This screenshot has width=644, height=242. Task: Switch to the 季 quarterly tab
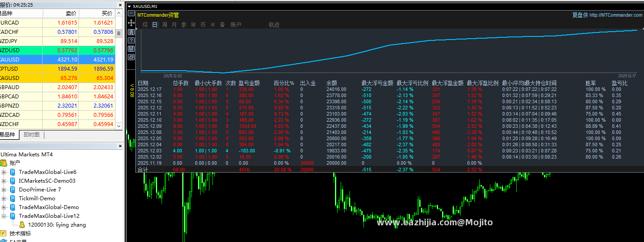pos(184,25)
